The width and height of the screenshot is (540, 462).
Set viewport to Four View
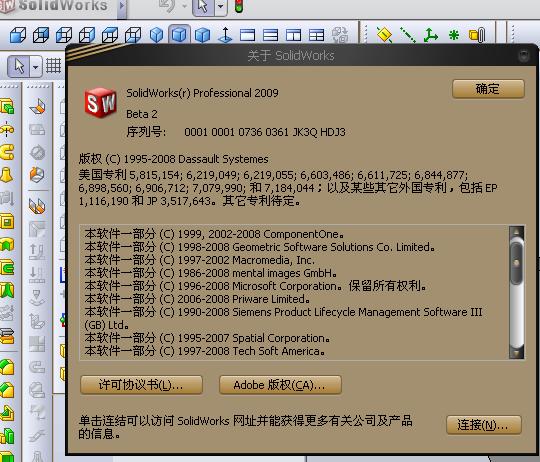click(x=316, y=35)
